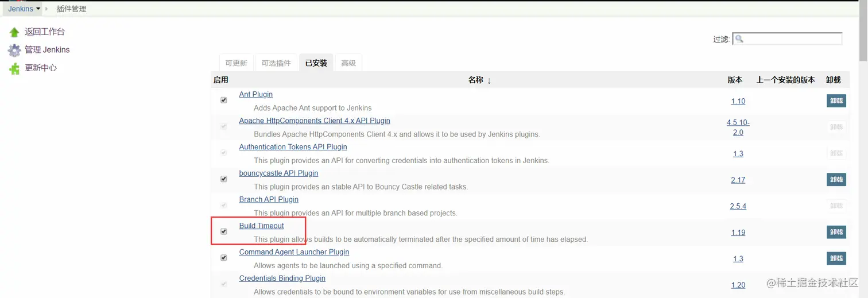Open 插件管理 breadcrumb
The image size is (868, 298).
72,9
